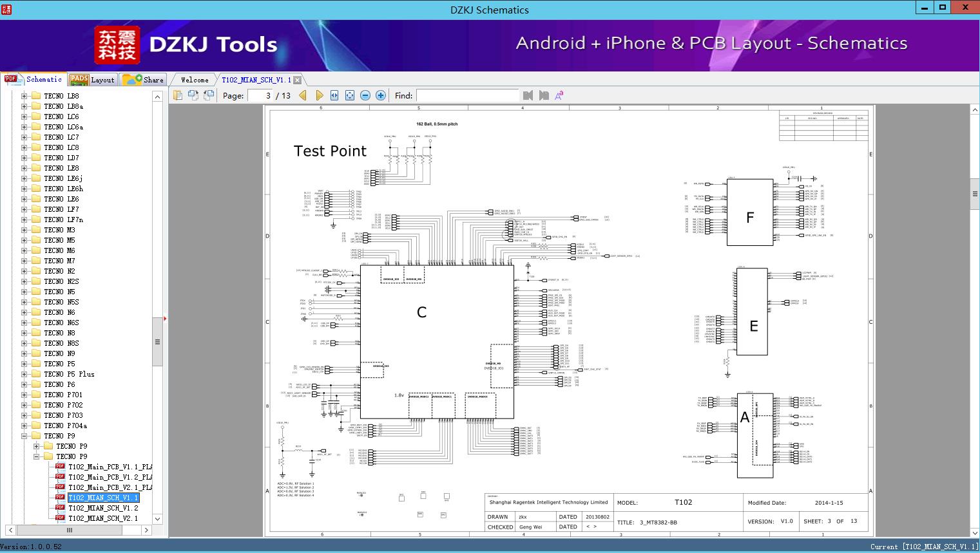The width and height of the screenshot is (980, 553).
Task: Switch to the Welcome document tab
Action: pyautogui.click(x=195, y=80)
